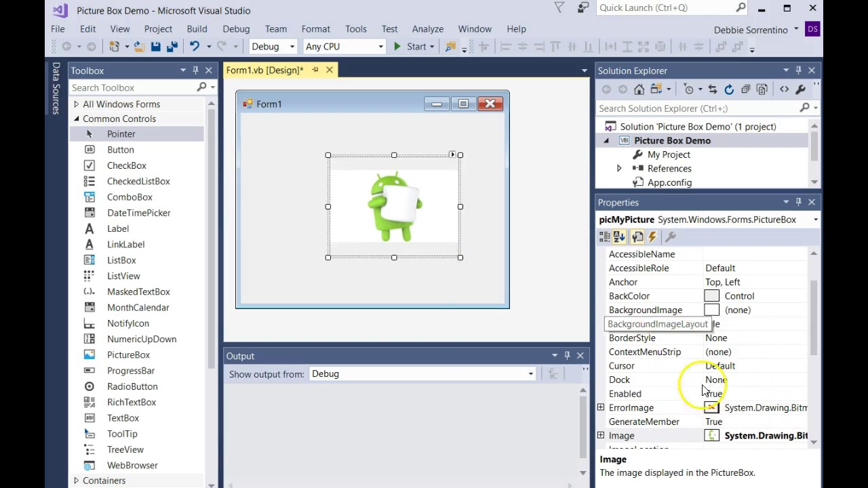The width and height of the screenshot is (868, 488).
Task: Click the green Start debugging button
Action: 410,47
